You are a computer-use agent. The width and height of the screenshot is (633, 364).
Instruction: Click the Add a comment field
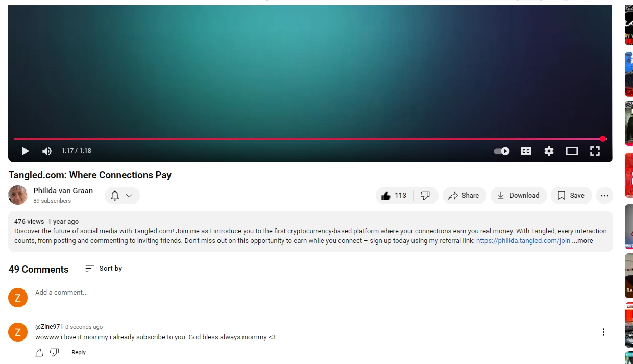coord(320,293)
